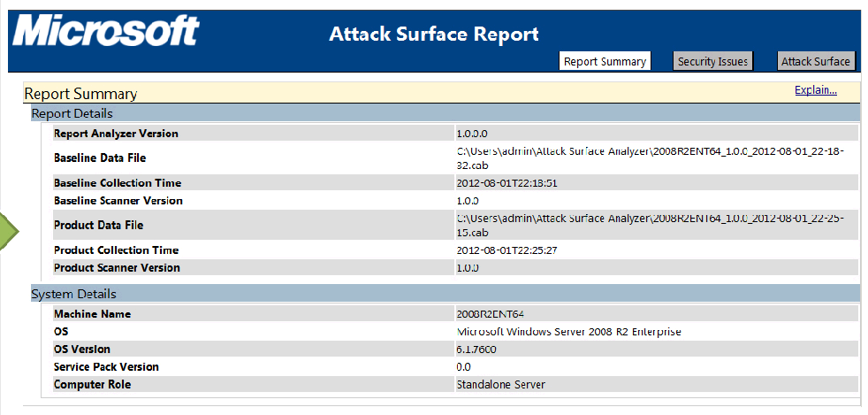Switch to the Security Issues tab

click(713, 61)
